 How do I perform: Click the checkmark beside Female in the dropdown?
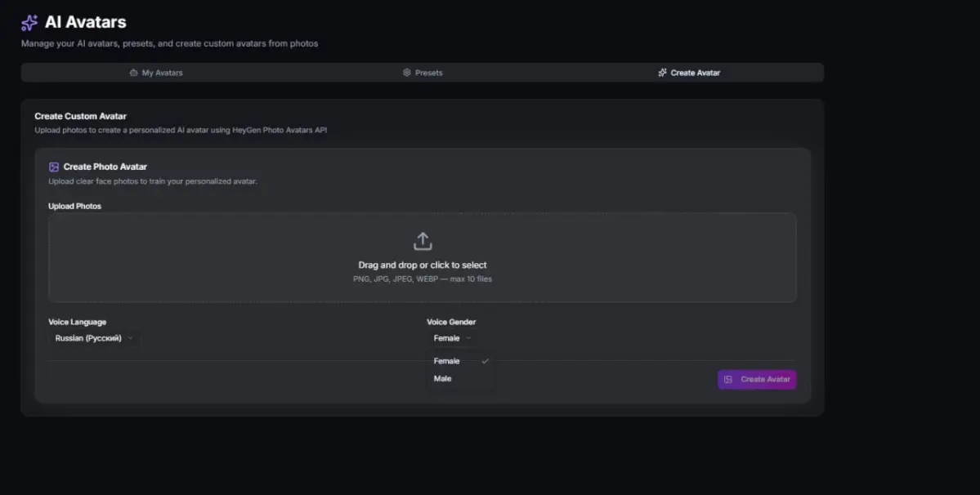pyautogui.click(x=486, y=360)
